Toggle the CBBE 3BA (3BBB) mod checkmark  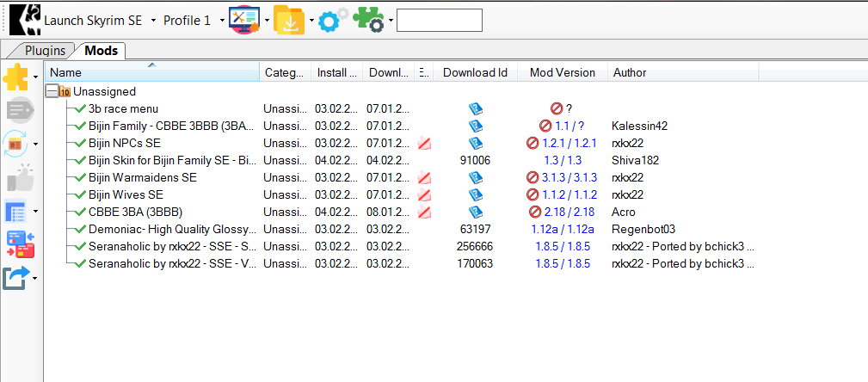(80, 212)
